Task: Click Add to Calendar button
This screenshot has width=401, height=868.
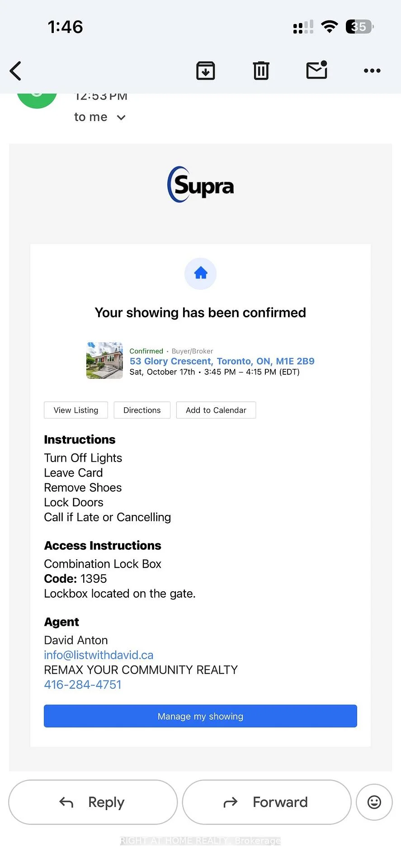Action: (x=216, y=410)
